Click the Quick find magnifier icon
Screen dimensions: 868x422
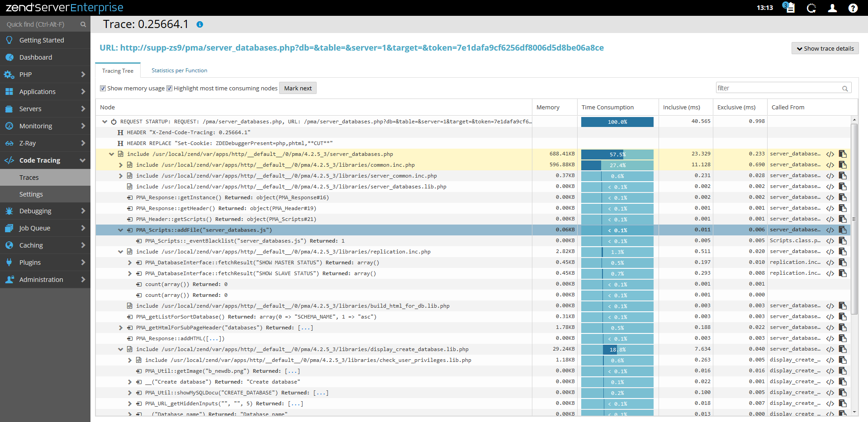click(x=83, y=24)
